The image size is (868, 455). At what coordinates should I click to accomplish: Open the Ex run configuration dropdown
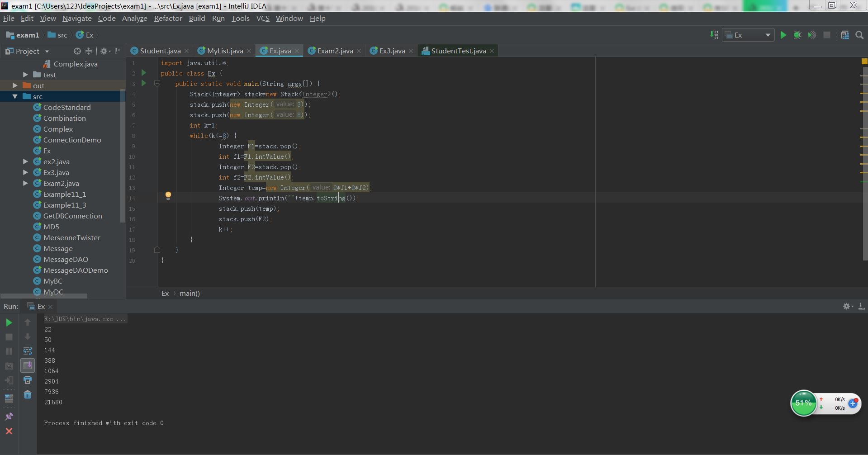(x=748, y=35)
